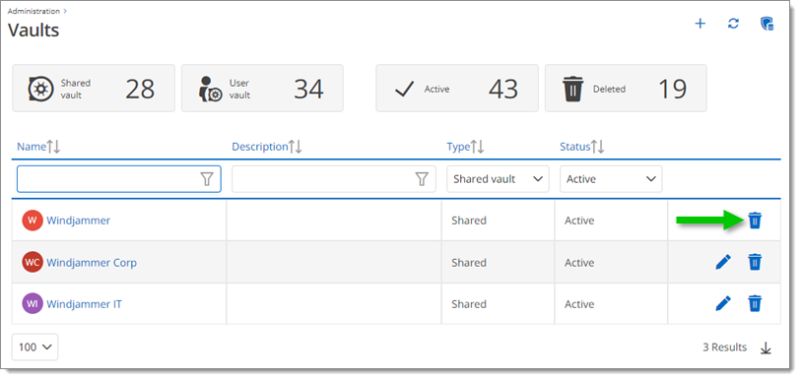Screen dimensions: 800x379
Task: Delete the Windjammer IT vault
Action: point(755,304)
